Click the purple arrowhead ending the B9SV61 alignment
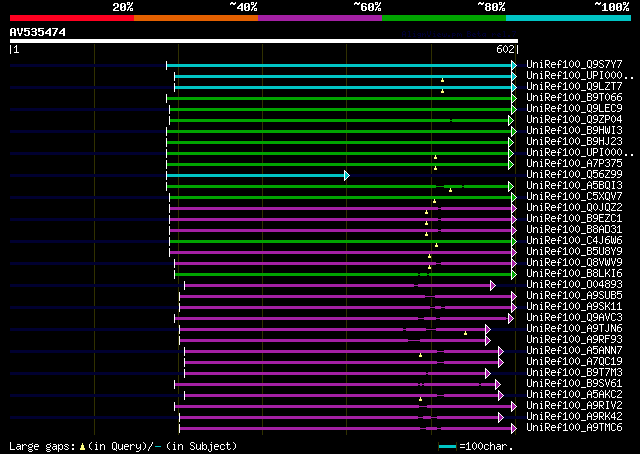640x454 pixels. (x=498, y=385)
